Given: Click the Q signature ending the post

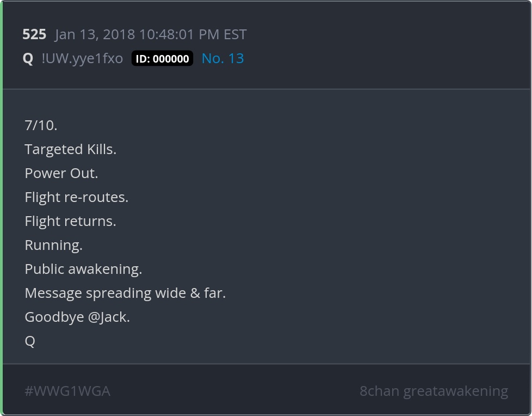Looking at the screenshot, I should 30,341.
